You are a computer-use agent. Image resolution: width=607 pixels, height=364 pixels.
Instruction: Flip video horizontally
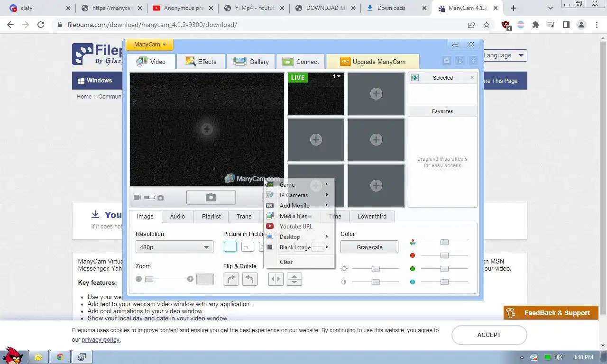[276, 279]
